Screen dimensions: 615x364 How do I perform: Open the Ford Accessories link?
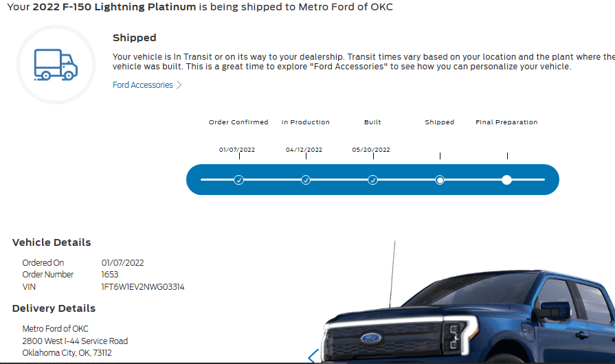[x=143, y=85]
